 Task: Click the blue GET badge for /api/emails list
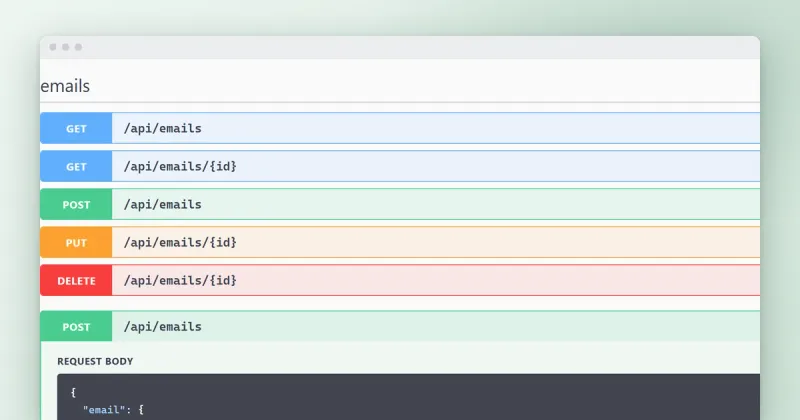coord(76,129)
